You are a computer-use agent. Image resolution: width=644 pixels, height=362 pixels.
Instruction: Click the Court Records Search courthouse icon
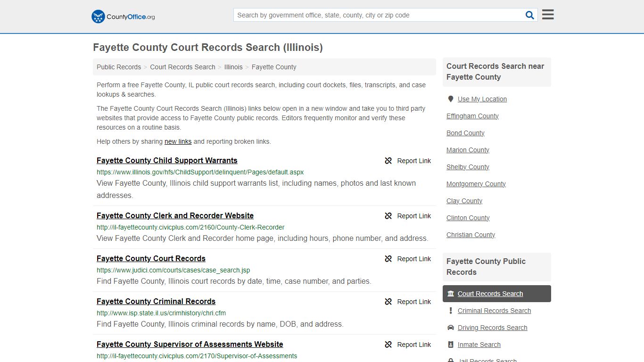click(x=451, y=294)
